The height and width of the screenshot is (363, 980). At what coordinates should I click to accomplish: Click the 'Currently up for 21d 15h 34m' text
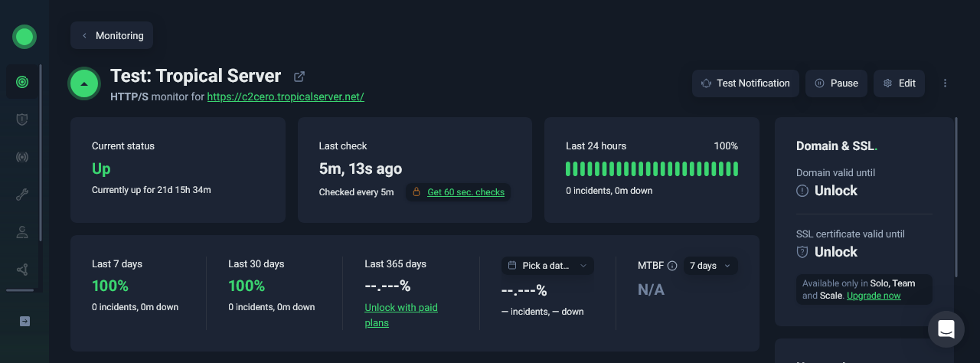pyautogui.click(x=152, y=190)
